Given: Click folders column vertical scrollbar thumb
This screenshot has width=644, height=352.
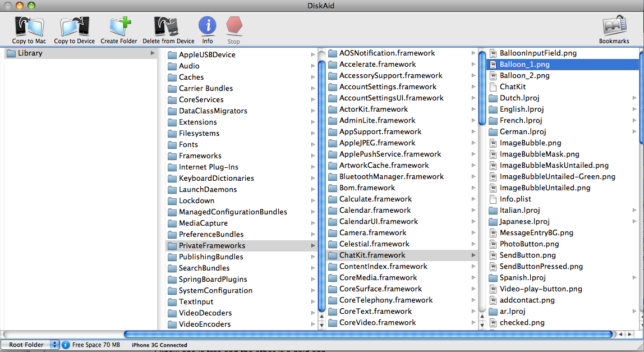Looking at the screenshot, I should 321,186.
